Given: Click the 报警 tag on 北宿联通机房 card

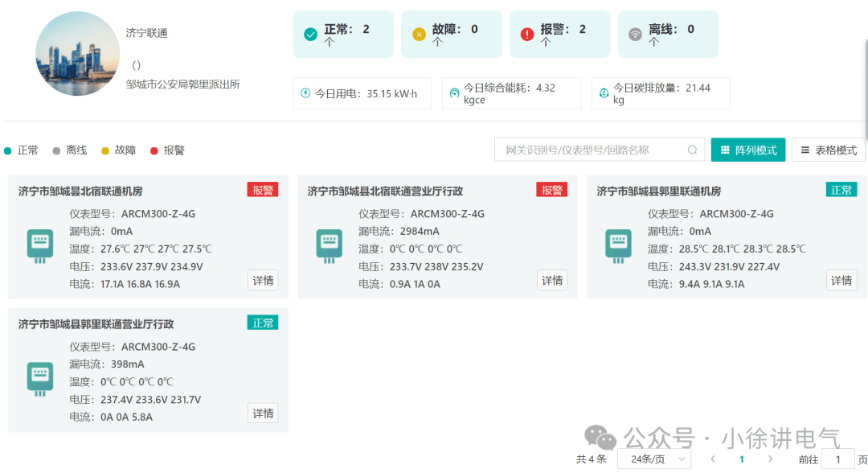Looking at the screenshot, I should (262, 190).
